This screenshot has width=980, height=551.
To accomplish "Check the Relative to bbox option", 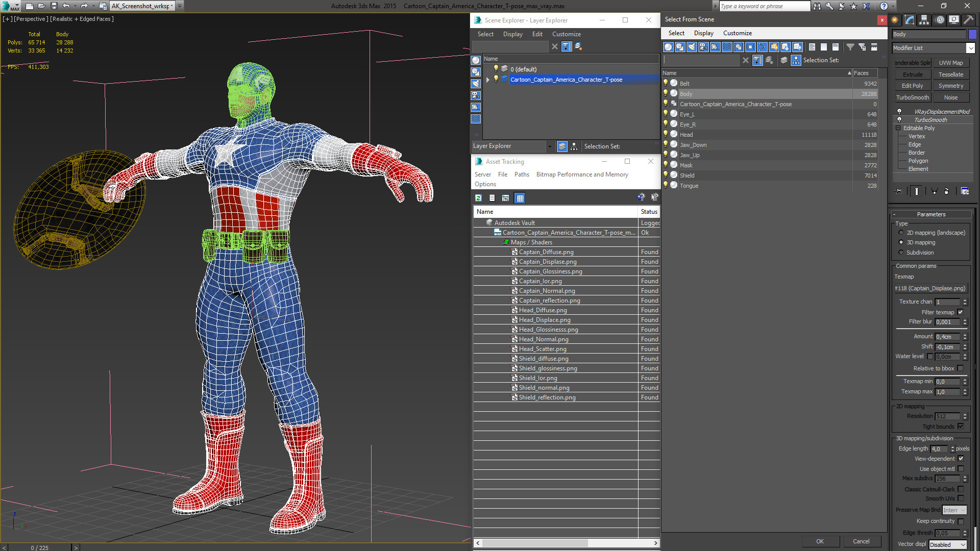I will coord(961,368).
